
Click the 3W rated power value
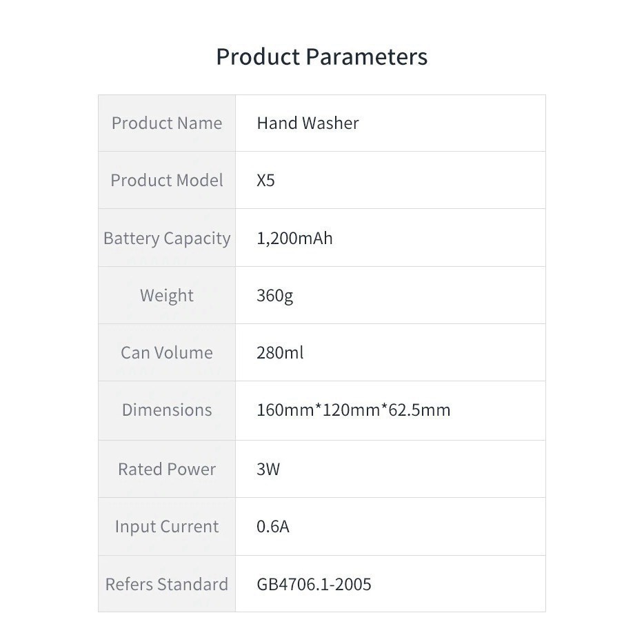click(x=268, y=470)
